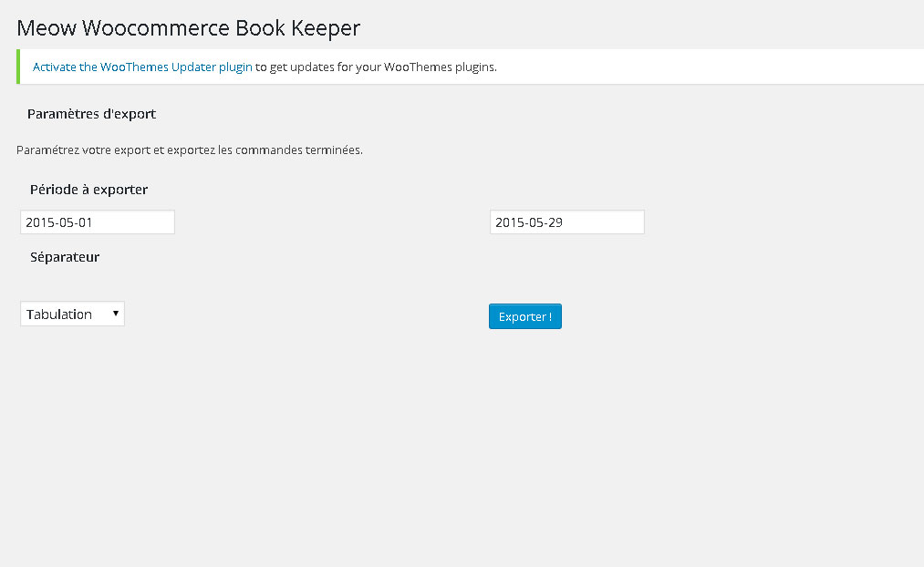The width and height of the screenshot is (924, 567).
Task: Click the notice text about WooThemes plugin updates
Action: (x=376, y=67)
